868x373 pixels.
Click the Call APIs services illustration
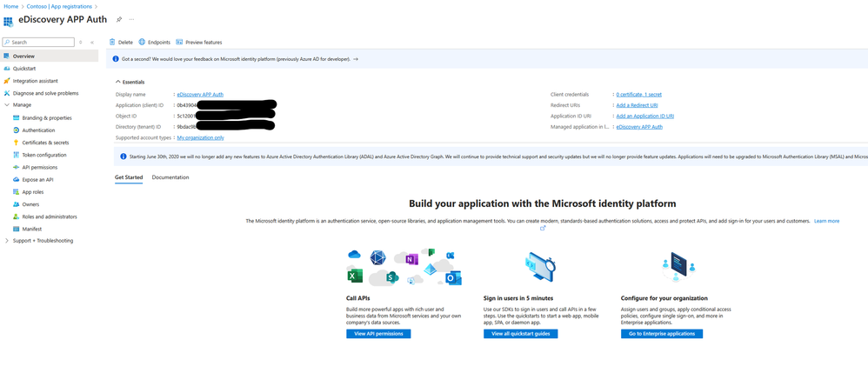[x=404, y=267]
